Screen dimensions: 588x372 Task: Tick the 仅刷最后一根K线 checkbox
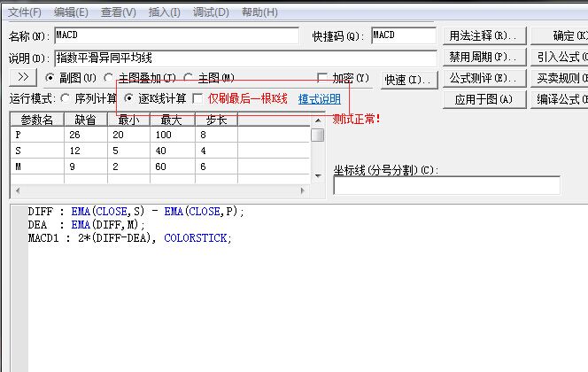197,98
